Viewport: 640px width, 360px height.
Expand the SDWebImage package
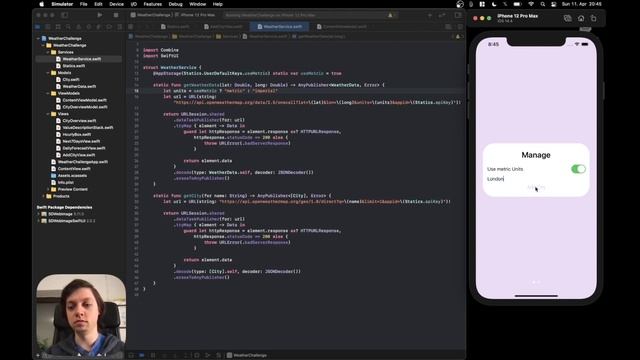[39, 214]
